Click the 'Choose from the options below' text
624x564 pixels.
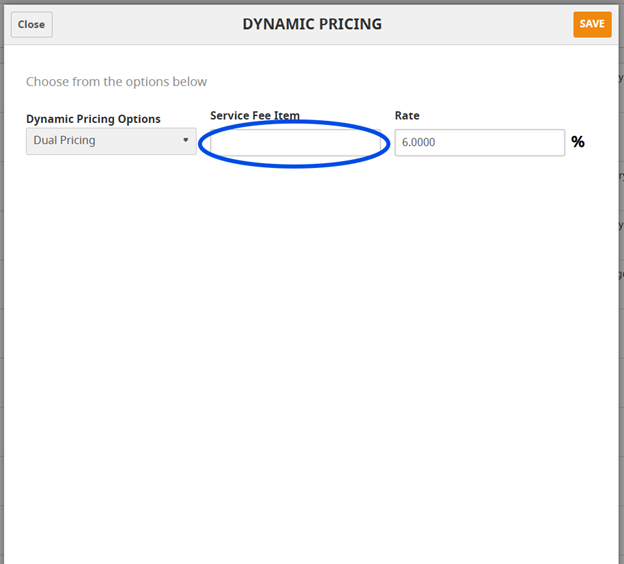(116, 82)
